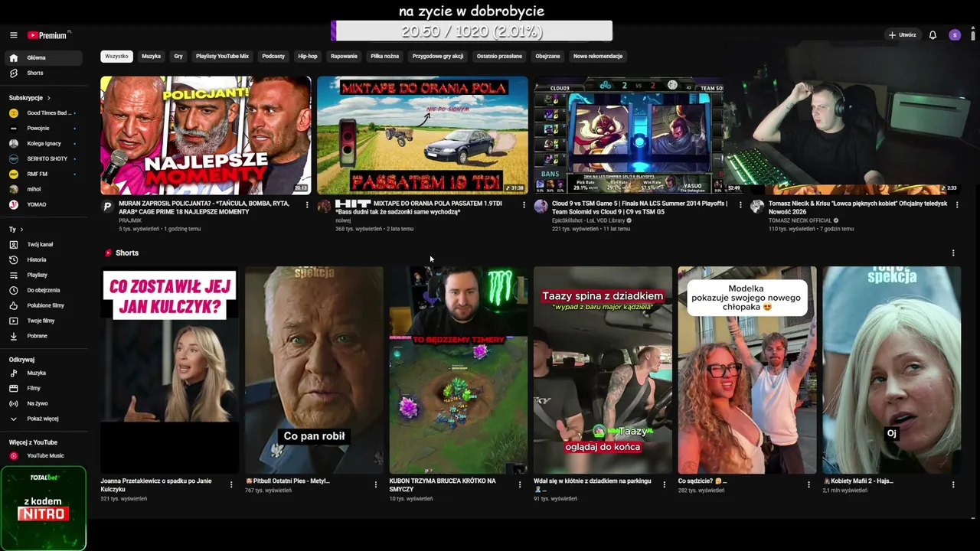The height and width of the screenshot is (551, 980).
Task: Open Playlisty in the sidebar
Action: [x=43, y=275]
